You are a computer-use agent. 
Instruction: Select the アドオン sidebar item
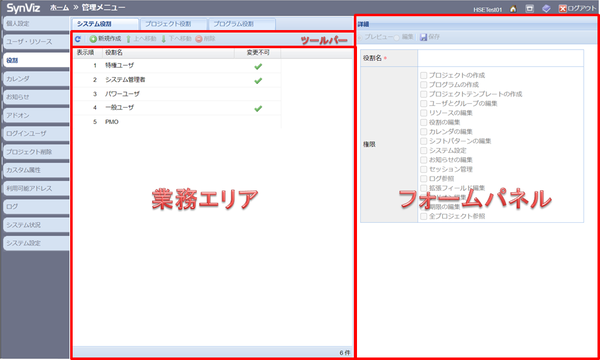[x=36, y=115]
